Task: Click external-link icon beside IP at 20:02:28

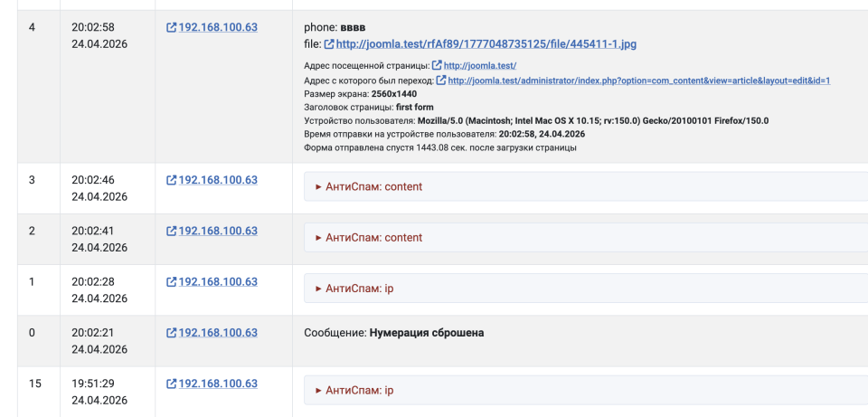Action: [172, 282]
